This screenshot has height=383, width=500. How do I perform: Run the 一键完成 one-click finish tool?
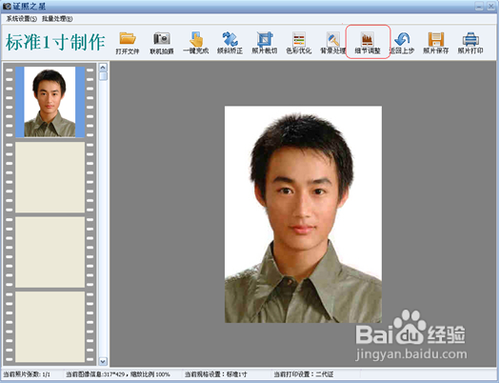click(196, 43)
